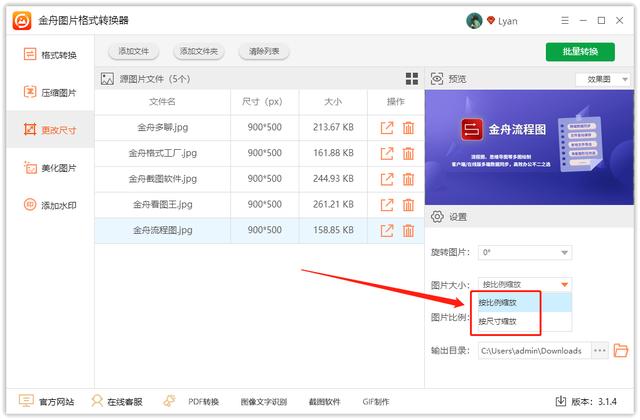Open the hamburger menu in title bar
This screenshot has width=640, height=420.
565,20
